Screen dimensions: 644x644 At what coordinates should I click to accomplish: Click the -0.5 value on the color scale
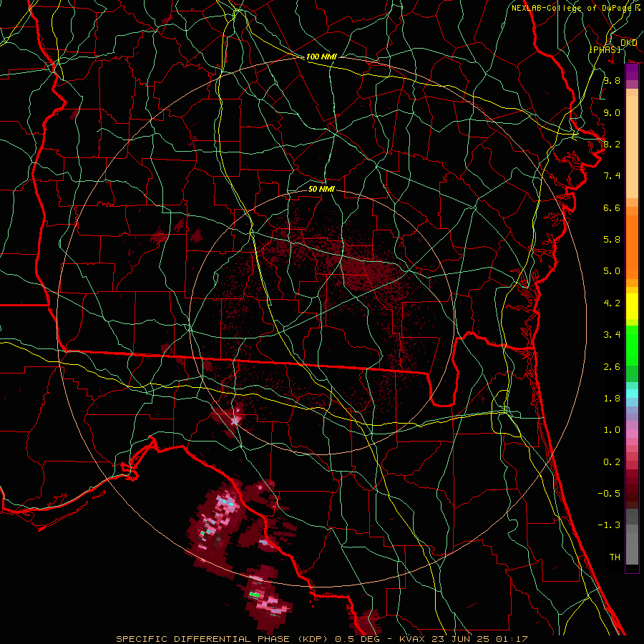point(609,494)
